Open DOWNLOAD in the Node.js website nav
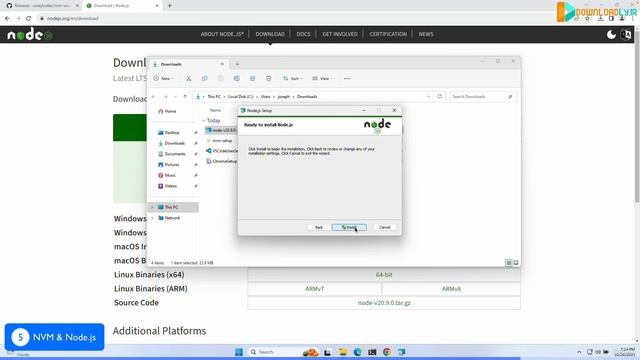Image resolution: width=640 pixels, height=360 pixels. coord(270,34)
